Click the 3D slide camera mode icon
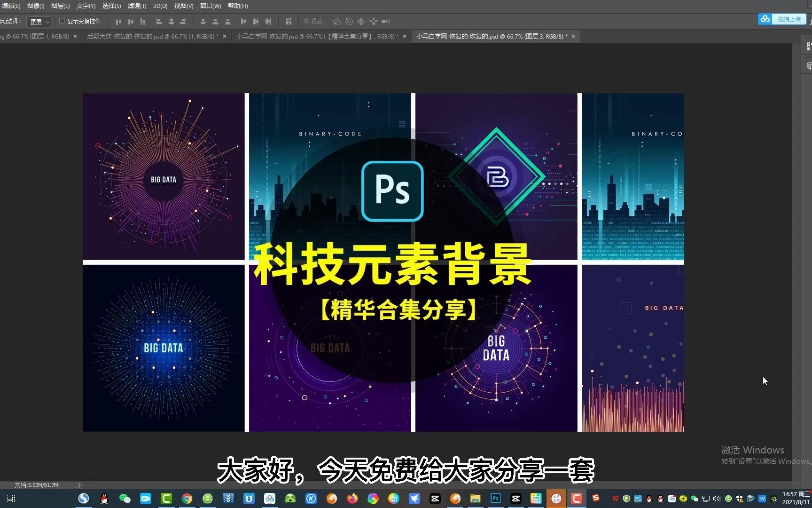 click(373, 21)
